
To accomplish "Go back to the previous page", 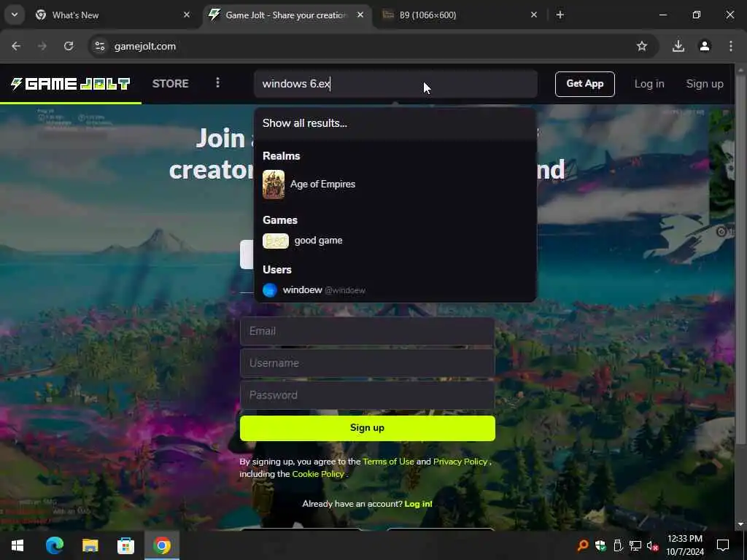I will (x=16, y=46).
